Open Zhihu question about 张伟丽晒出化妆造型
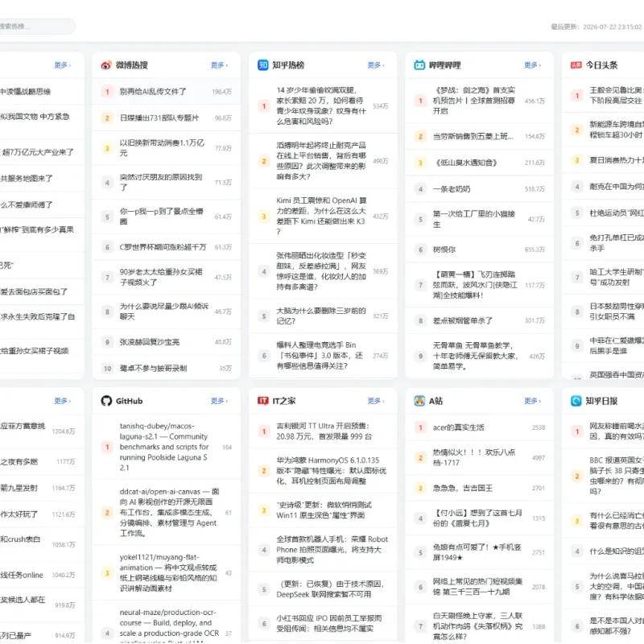Screen dimensions: 644x644 coord(323,271)
